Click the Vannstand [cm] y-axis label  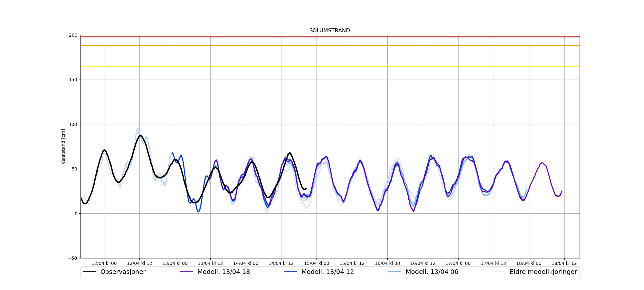[x=63, y=147]
